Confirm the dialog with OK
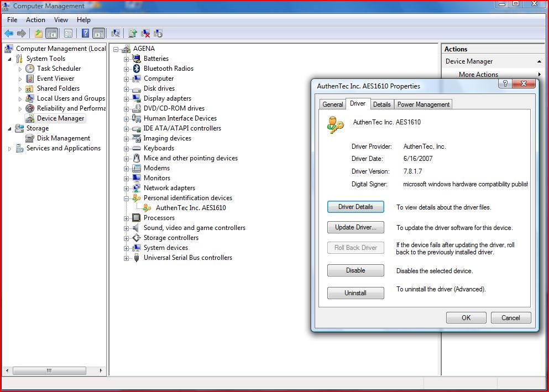Screen dimensions: 549x392 coord(466,318)
